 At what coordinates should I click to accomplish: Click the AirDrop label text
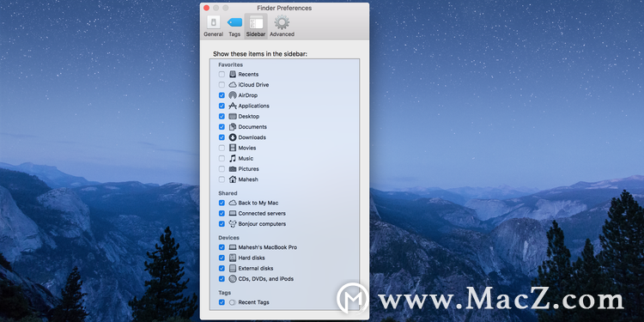pos(247,95)
